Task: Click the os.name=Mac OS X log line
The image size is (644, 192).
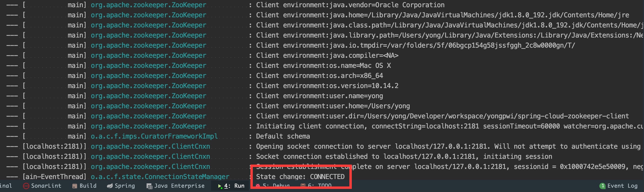Action: point(323,66)
